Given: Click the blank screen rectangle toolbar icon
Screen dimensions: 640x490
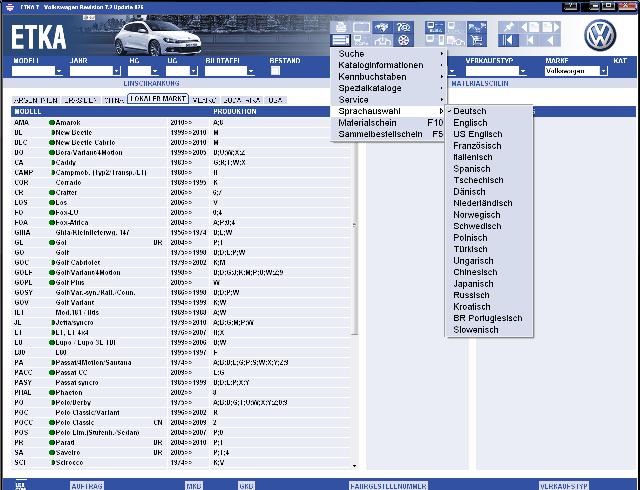Looking at the screenshot, I should tap(361, 27).
